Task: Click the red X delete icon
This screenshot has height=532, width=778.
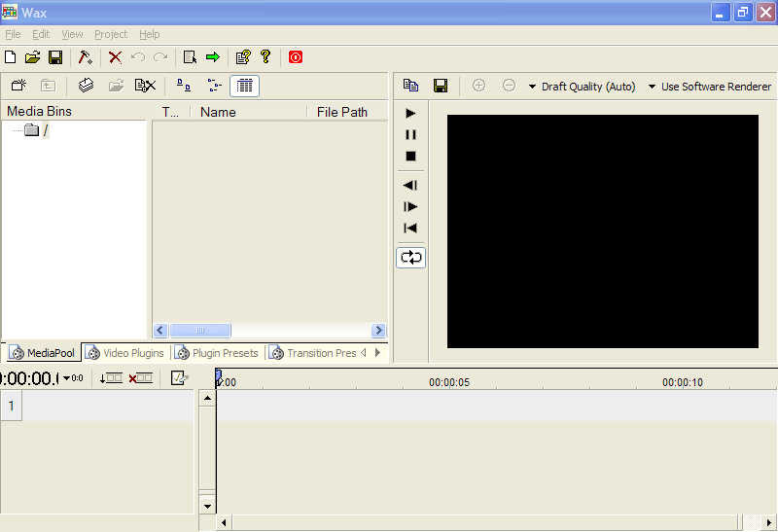Action: pyautogui.click(x=115, y=57)
